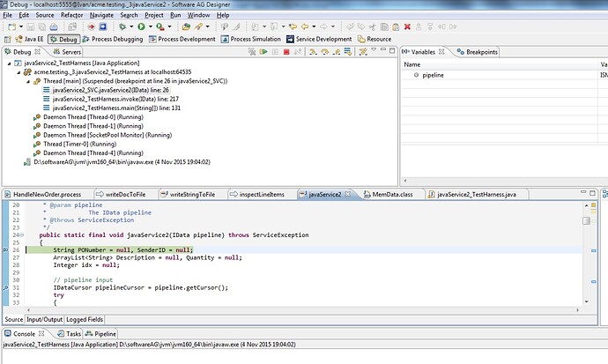Viewport: 608px width, 364px height.
Task: Open the Run menu
Action: tap(175, 15)
